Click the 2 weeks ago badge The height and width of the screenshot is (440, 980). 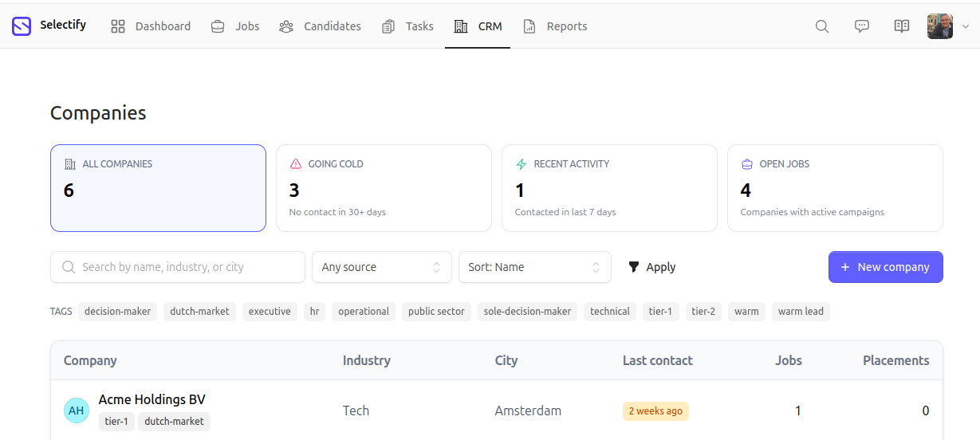tap(655, 411)
